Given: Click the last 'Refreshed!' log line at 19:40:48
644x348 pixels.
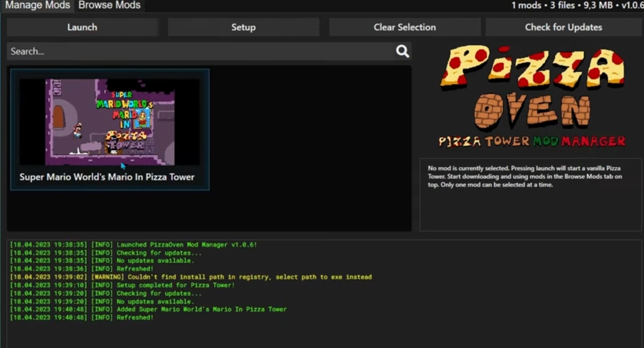Looking at the screenshot, I should [x=82, y=318].
